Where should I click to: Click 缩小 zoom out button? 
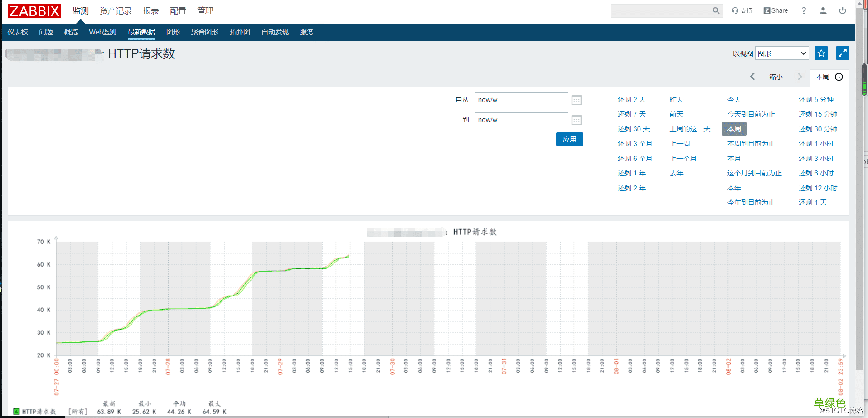coord(776,77)
